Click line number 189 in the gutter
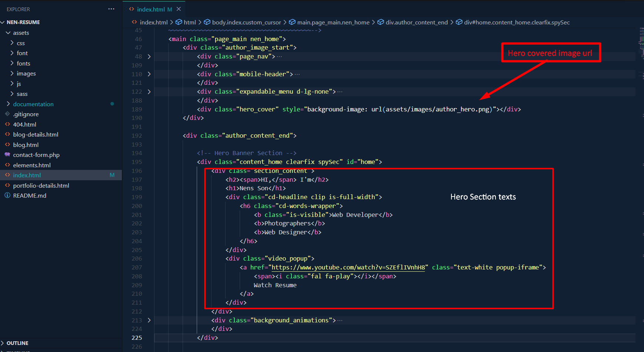The width and height of the screenshot is (644, 352). click(x=137, y=109)
